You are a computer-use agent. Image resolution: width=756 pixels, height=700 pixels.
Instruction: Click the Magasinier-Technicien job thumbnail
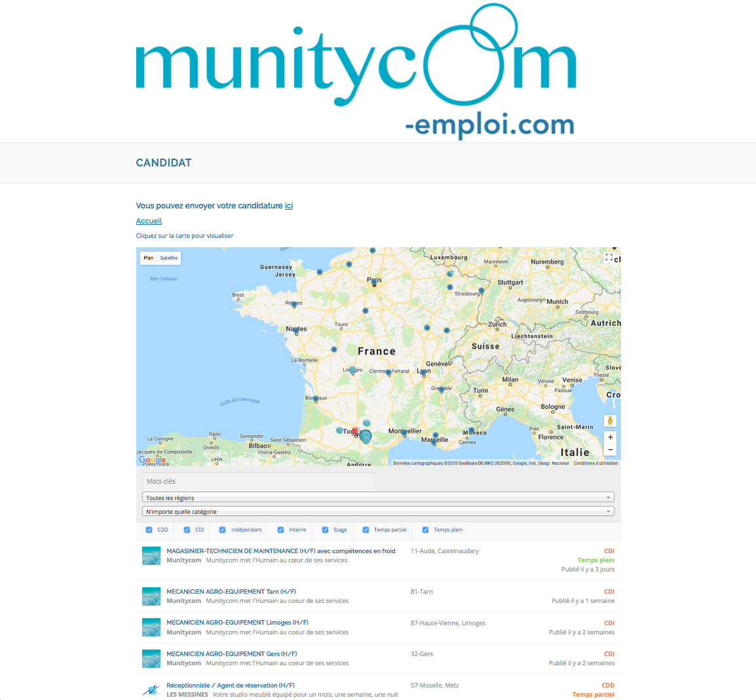(151, 556)
